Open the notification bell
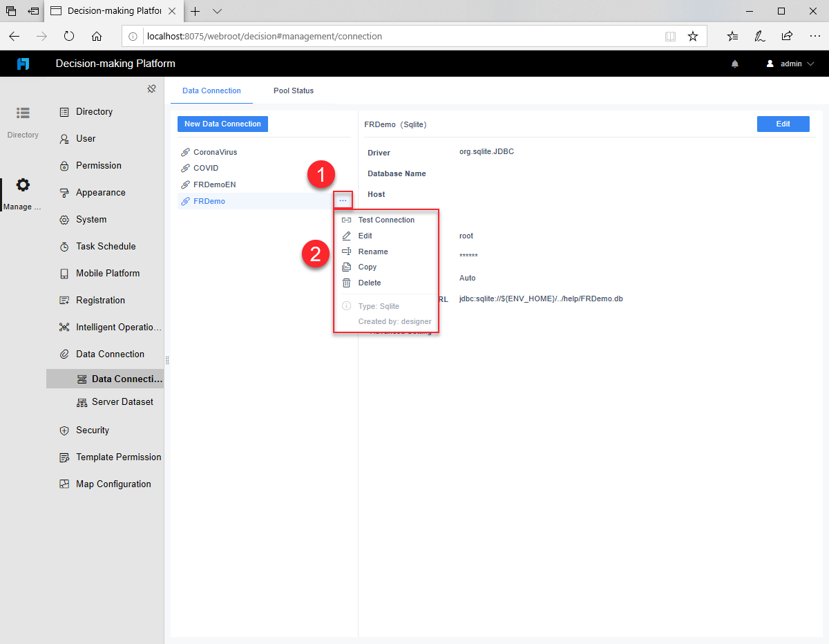The height and width of the screenshot is (644, 829). click(734, 63)
